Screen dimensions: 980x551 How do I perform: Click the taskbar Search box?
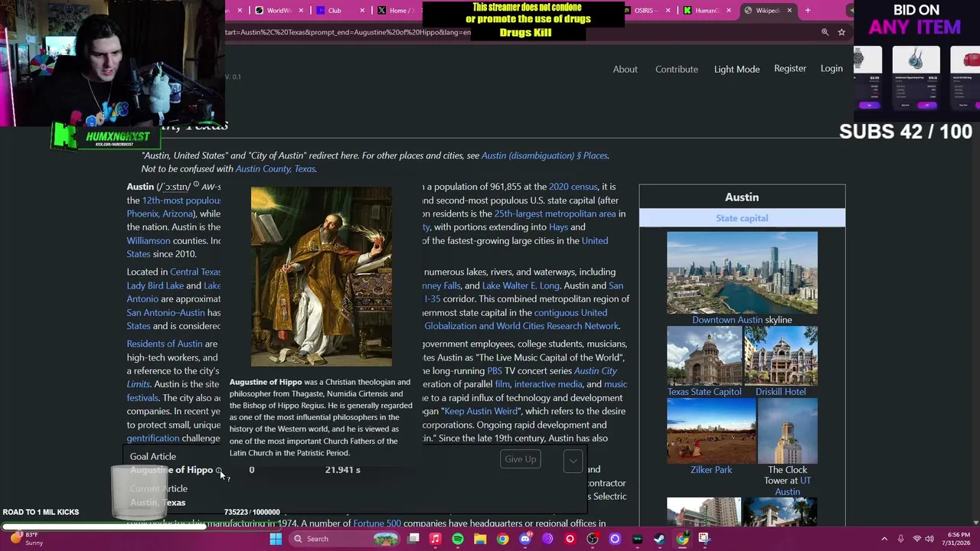tap(345, 539)
